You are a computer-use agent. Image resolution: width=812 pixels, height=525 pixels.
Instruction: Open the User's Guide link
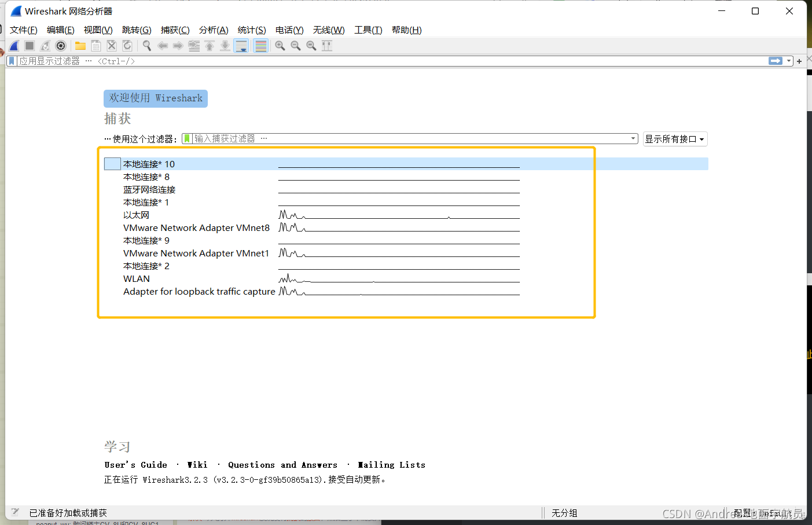pos(135,465)
